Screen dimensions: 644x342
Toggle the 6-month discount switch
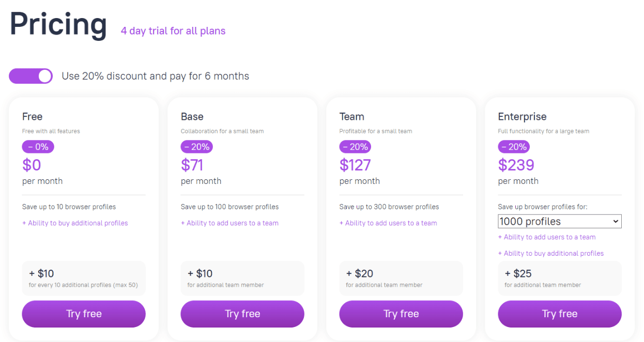point(30,76)
